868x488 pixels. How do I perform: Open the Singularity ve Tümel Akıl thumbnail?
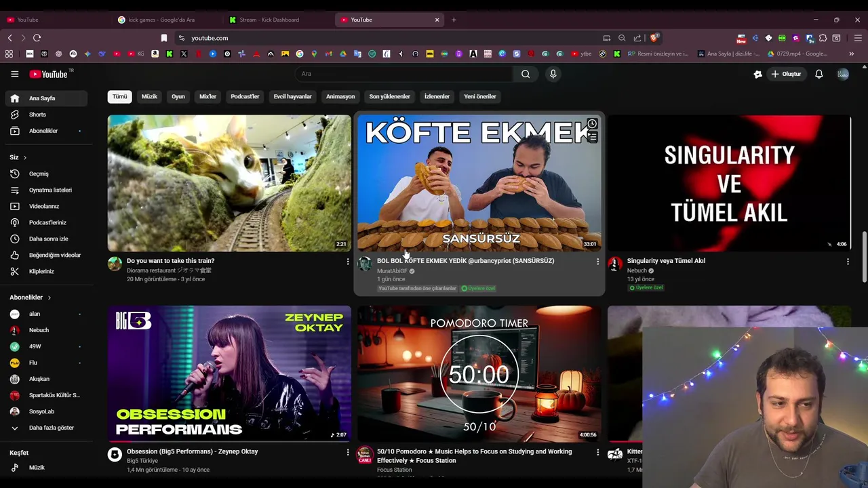click(729, 183)
